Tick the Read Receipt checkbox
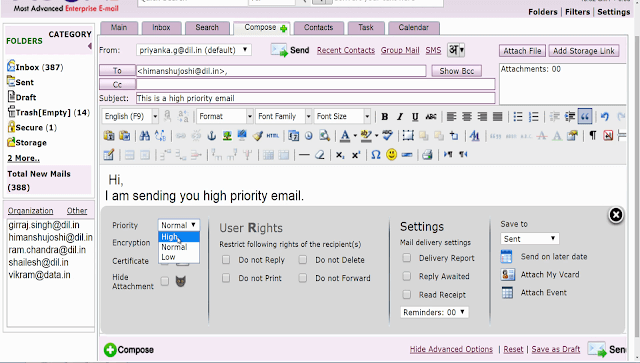 click(x=407, y=294)
